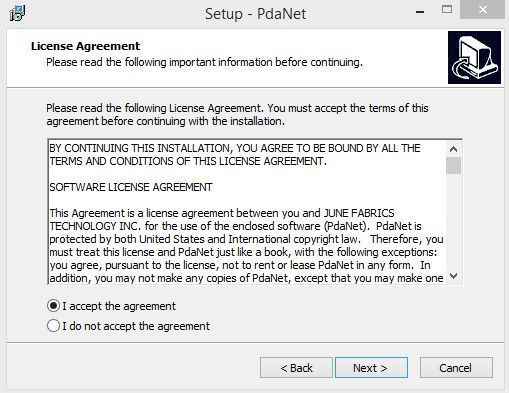
Task: Go back with the < Back button
Action: click(296, 368)
